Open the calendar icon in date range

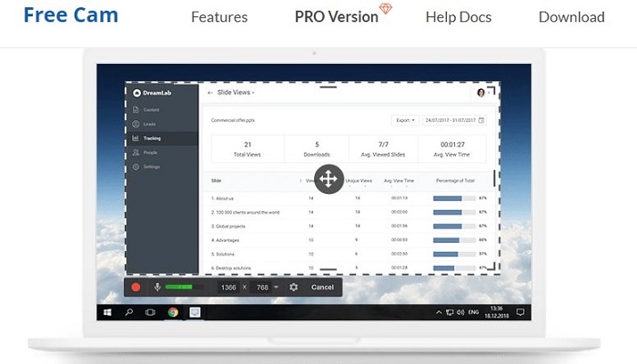(481, 120)
